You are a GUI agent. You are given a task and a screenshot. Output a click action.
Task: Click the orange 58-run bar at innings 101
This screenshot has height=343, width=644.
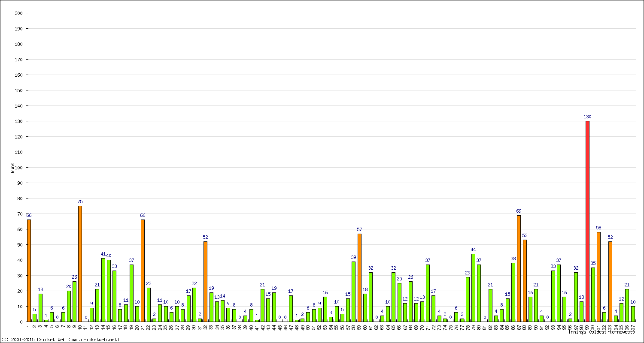coord(598,277)
